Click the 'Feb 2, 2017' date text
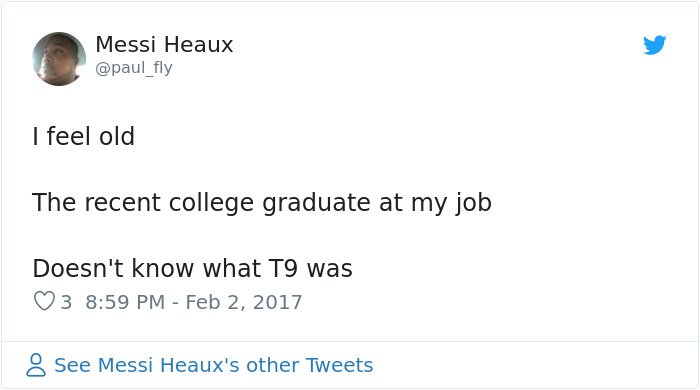This screenshot has height=390, width=700. tap(244, 302)
